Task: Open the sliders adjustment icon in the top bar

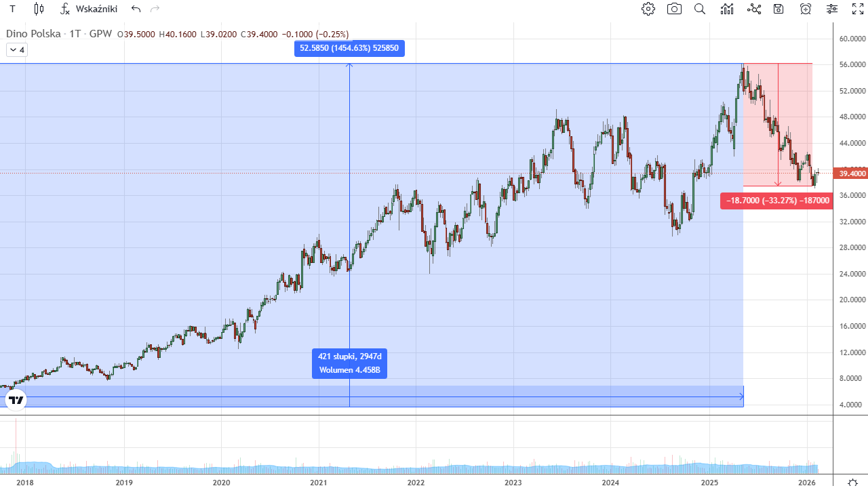Action: click(x=832, y=9)
